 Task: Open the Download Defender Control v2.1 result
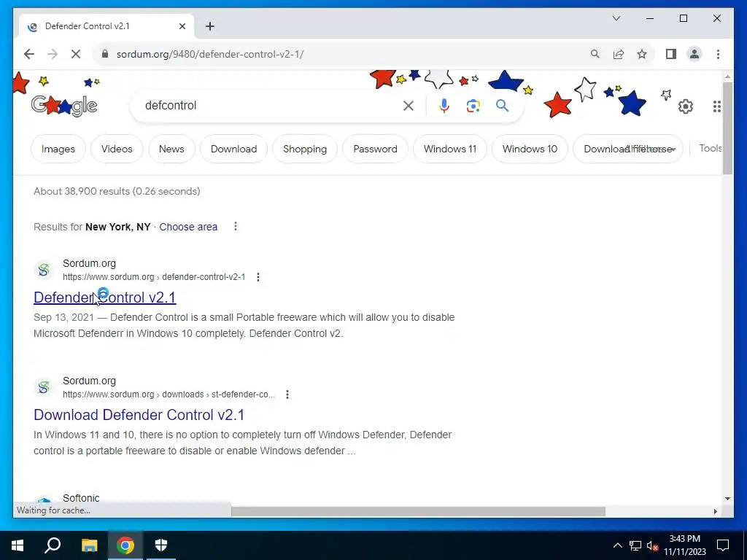point(139,415)
